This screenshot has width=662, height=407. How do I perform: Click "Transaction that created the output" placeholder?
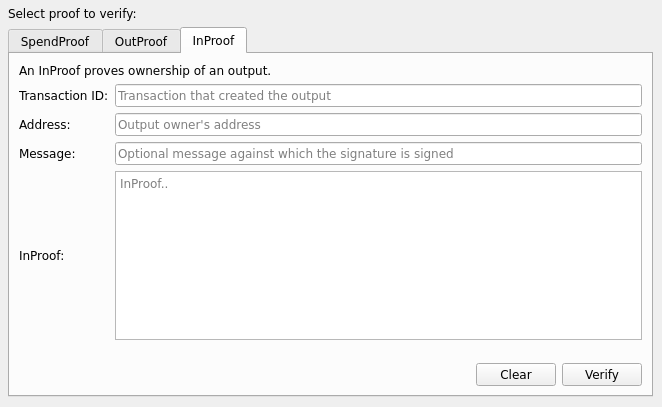coord(224,95)
